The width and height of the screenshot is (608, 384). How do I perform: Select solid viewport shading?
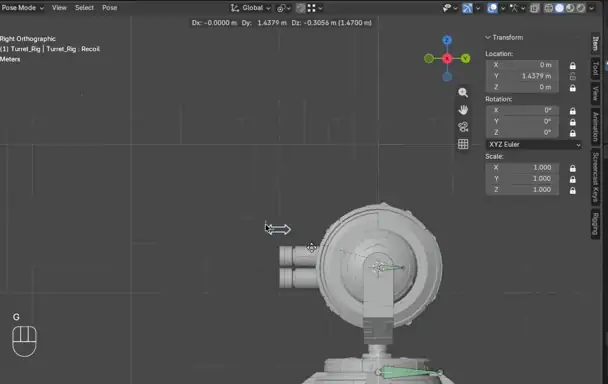[x=560, y=8]
